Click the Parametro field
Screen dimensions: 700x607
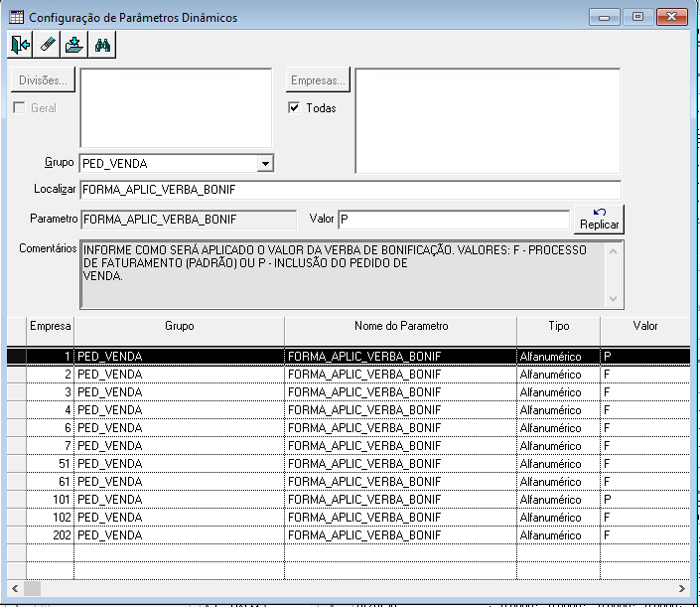(189, 220)
